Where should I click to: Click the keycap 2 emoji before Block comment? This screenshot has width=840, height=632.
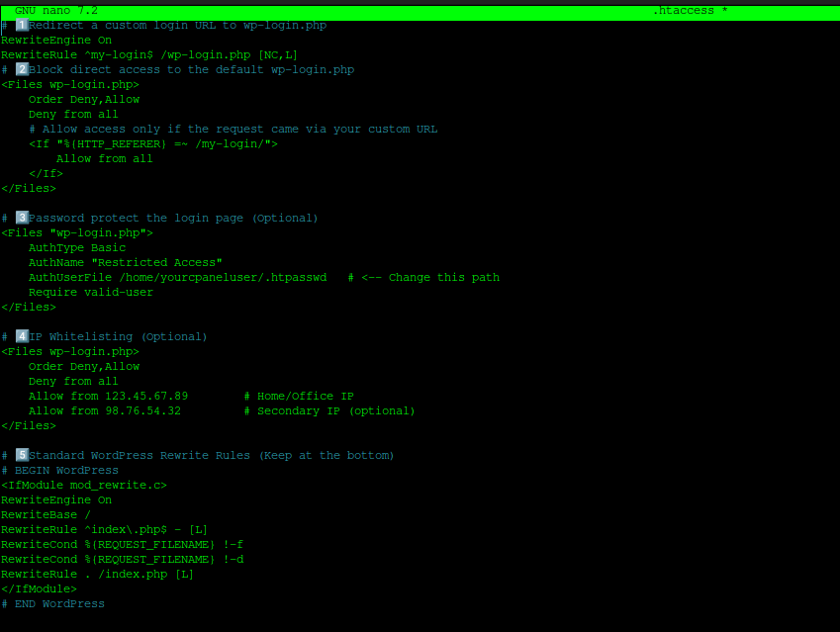(x=22, y=69)
